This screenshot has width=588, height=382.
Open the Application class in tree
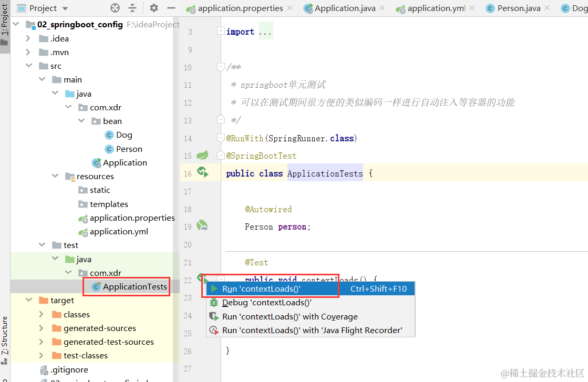(119, 163)
